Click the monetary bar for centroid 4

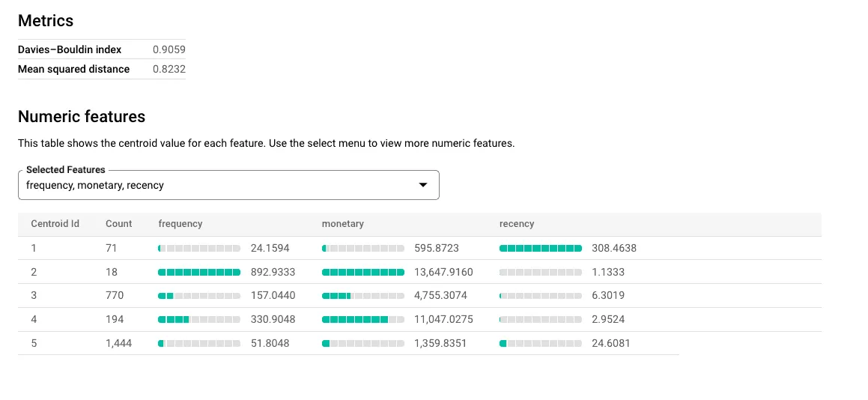click(x=362, y=320)
